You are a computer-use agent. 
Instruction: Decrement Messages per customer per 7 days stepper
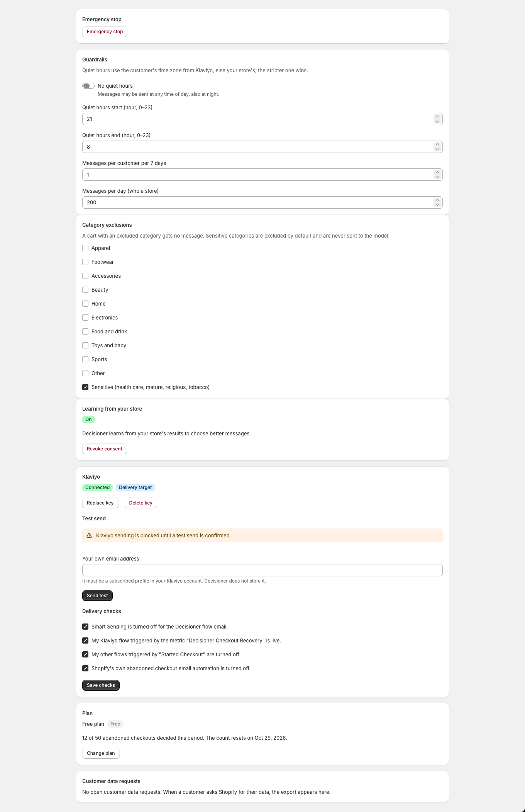(437, 177)
